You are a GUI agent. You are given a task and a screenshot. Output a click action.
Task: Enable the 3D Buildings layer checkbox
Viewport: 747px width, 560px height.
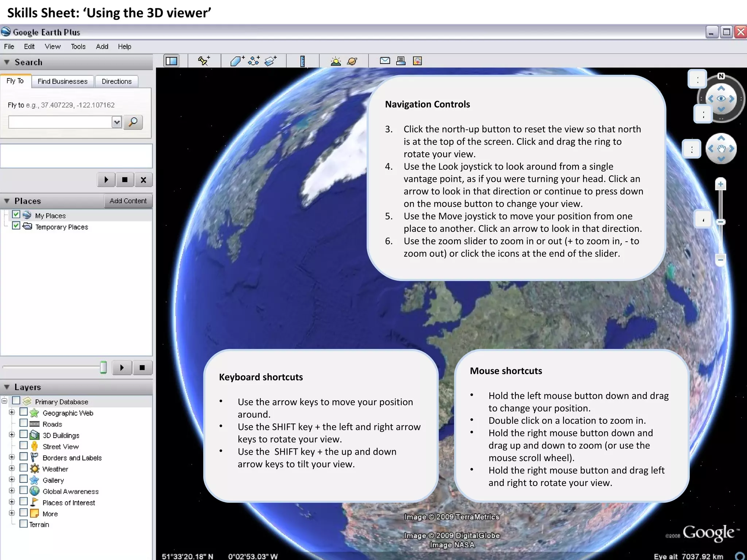[x=24, y=434]
